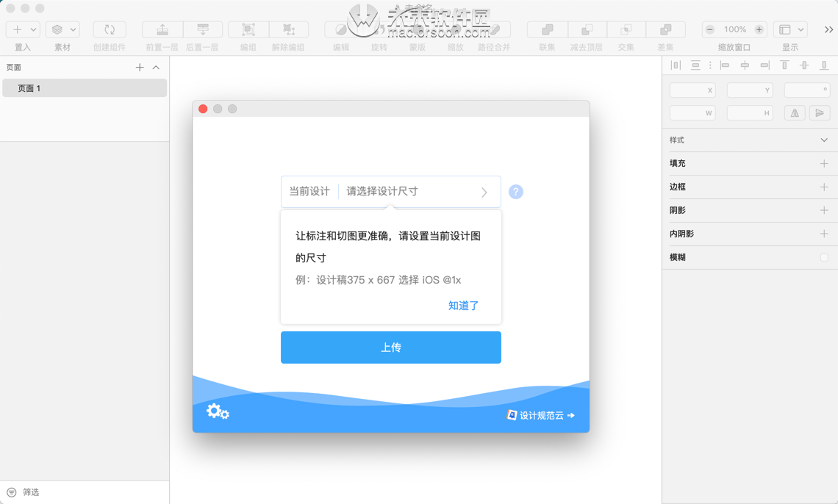Click the 上传 upload button
This screenshot has height=504, width=838.
click(x=390, y=348)
